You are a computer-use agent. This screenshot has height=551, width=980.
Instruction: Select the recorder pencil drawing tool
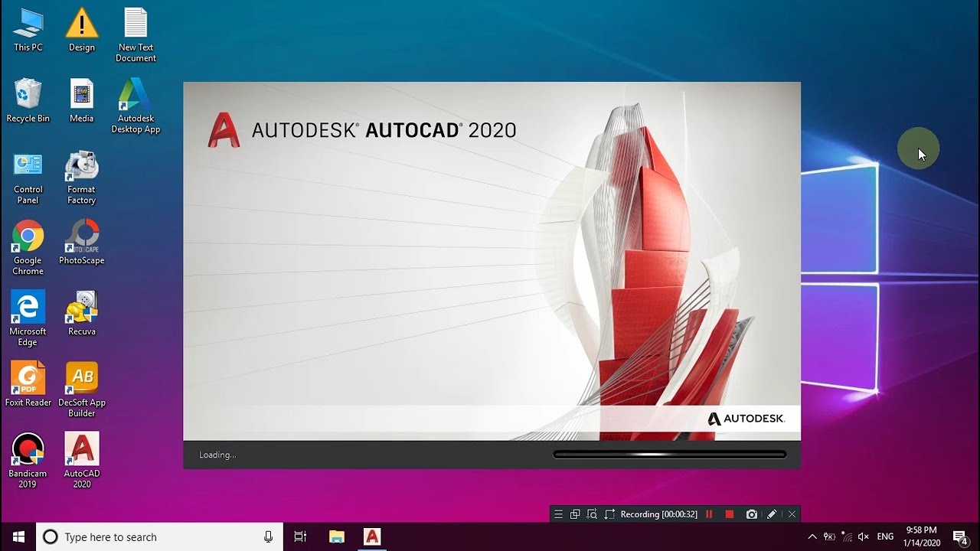click(772, 514)
